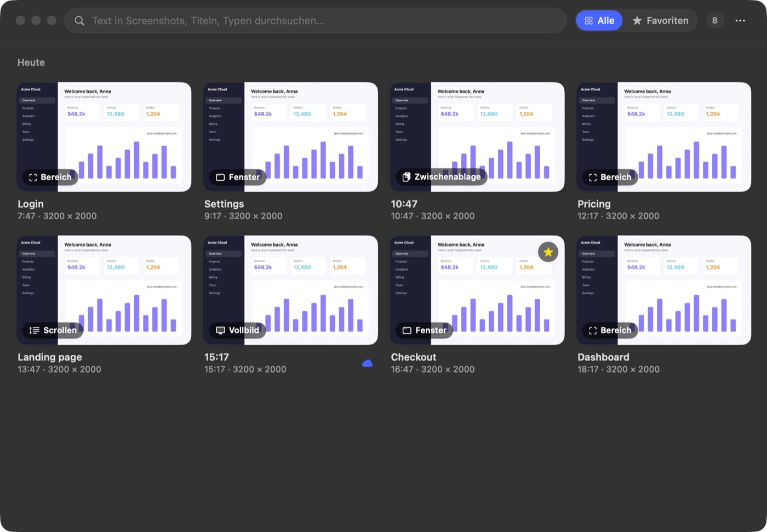Open the Pricing screenshot thumbnail
Viewport: 767px width, 532px height.
[x=663, y=137]
